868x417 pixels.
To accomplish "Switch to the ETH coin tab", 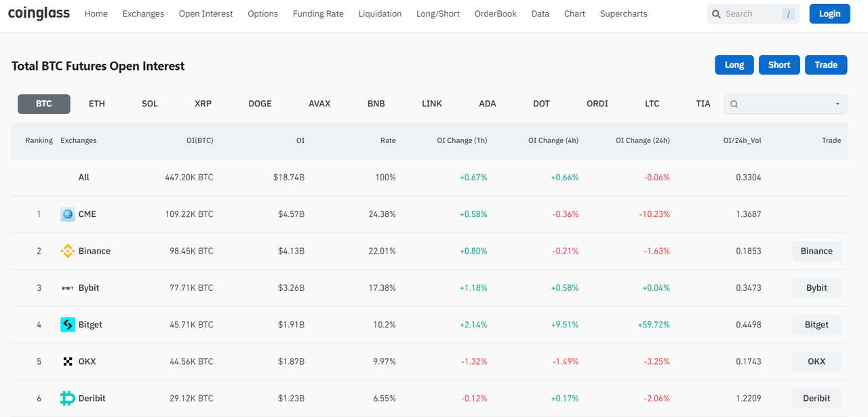I will pyautogui.click(x=97, y=104).
